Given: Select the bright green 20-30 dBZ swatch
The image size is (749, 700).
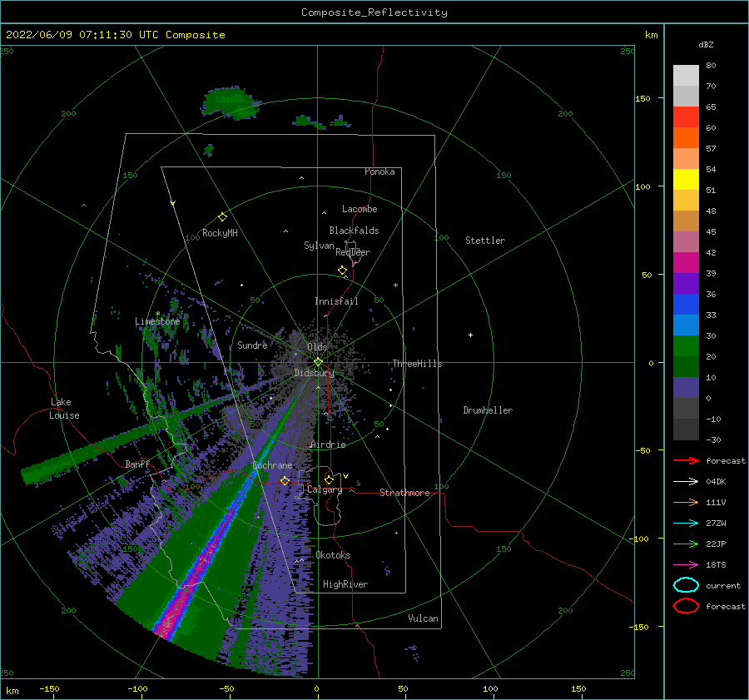Looking at the screenshot, I should pyautogui.click(x=686, y=346).
